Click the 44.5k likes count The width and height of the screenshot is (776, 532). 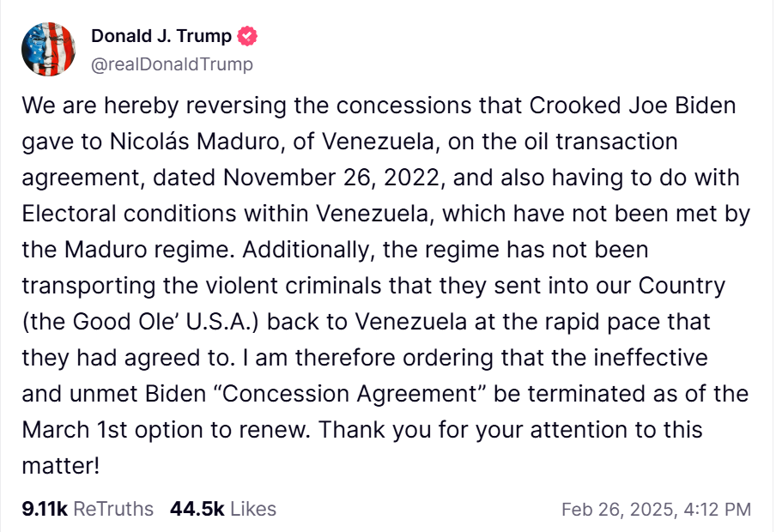197,509
